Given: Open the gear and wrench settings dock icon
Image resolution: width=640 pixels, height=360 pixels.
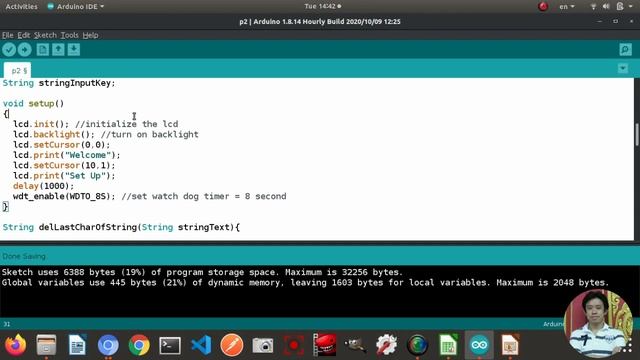Looking at the screenshot, I should point(386,345).
